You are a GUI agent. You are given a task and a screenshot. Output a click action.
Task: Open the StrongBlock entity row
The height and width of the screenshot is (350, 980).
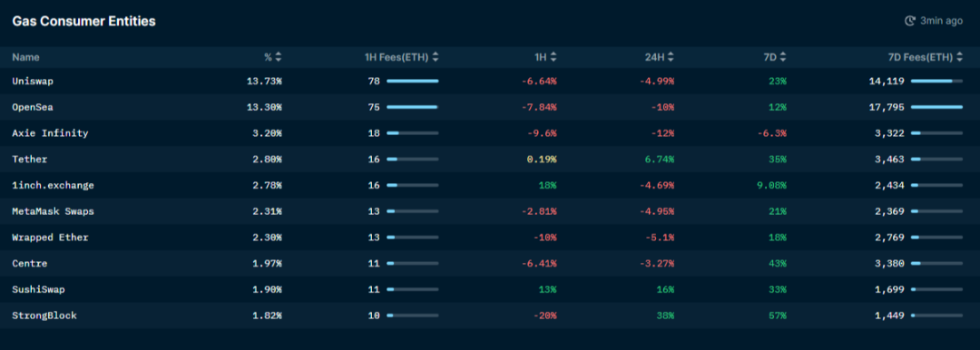[x=490, y=316]
